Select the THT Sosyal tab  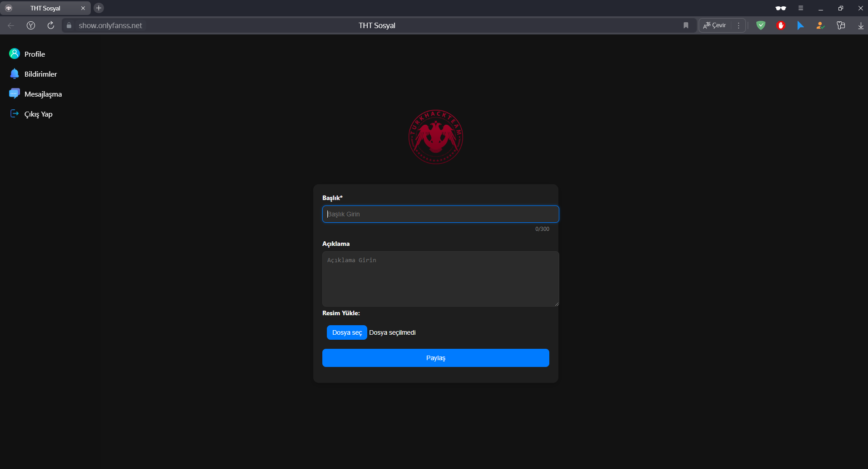[x=45, y=8]
